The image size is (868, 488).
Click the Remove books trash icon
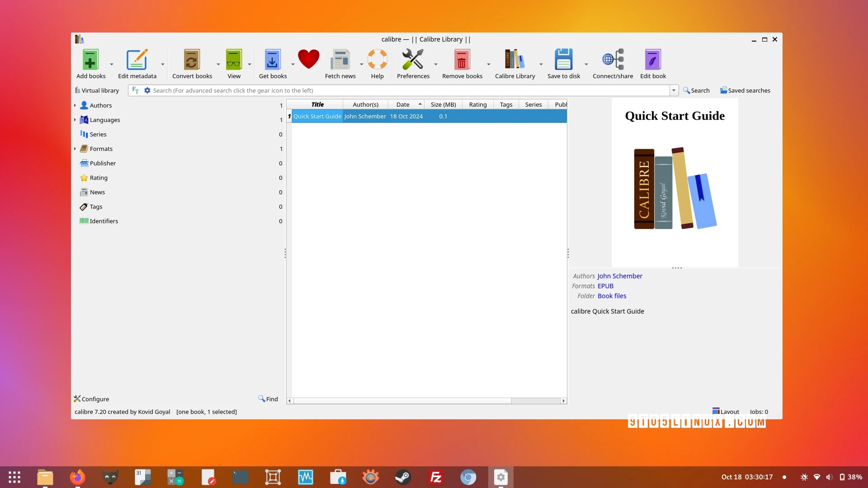click(462, 60)
